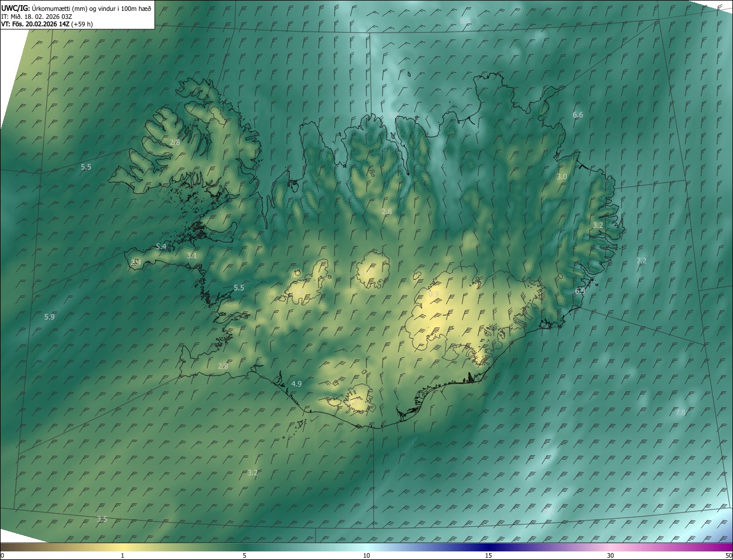Click the colour scale tick label 15
This screenshot has width=733, height=560.
pos(488,555)
